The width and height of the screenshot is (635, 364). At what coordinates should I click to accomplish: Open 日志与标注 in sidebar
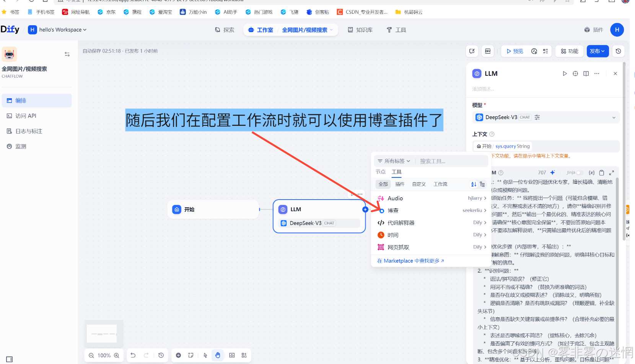[x=37, y=131]
